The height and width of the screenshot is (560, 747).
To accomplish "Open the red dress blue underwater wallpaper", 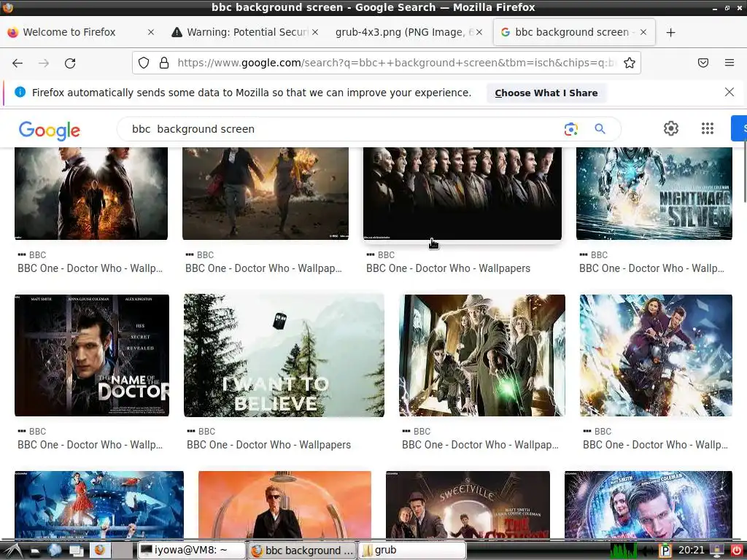I will (x=99, y=505).
